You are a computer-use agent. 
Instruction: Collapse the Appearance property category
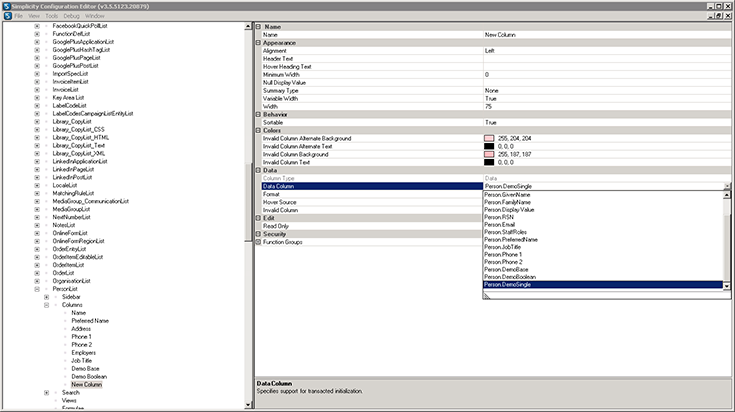(257, 43)
